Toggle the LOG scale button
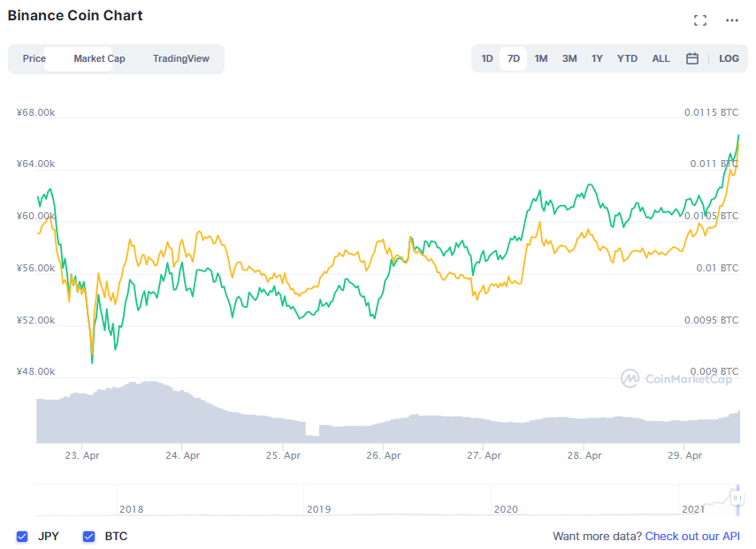 click(729, 59)
